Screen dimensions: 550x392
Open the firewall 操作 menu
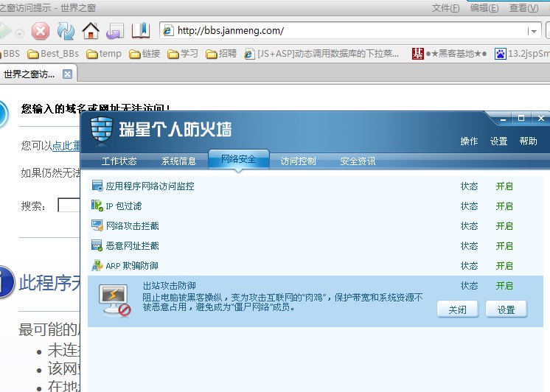[x=469, y=141]
